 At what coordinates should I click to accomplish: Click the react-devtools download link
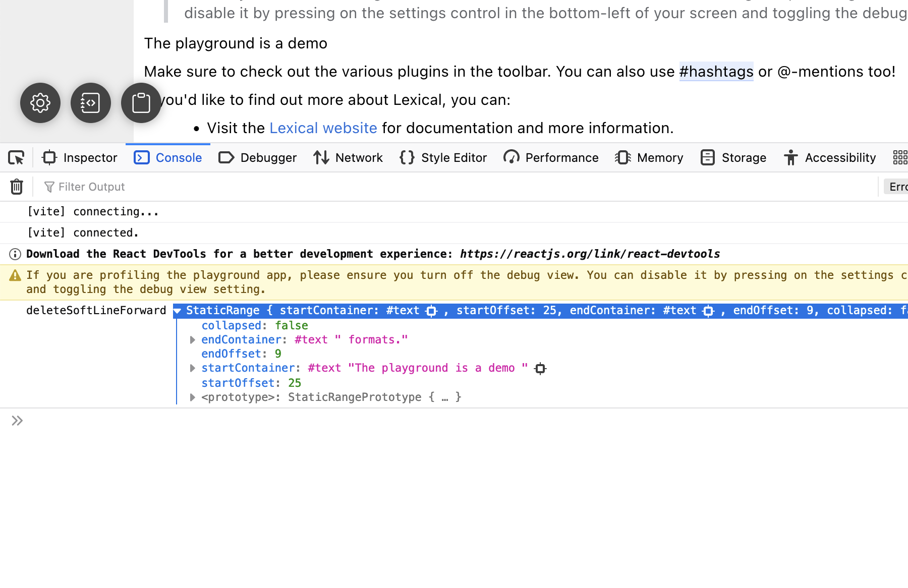tap(589, 254)
